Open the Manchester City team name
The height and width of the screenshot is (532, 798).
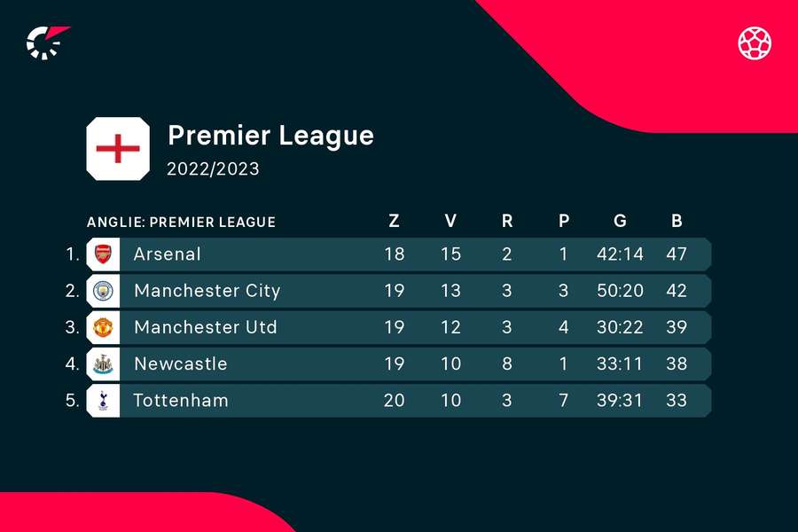[x=207, y=291]
